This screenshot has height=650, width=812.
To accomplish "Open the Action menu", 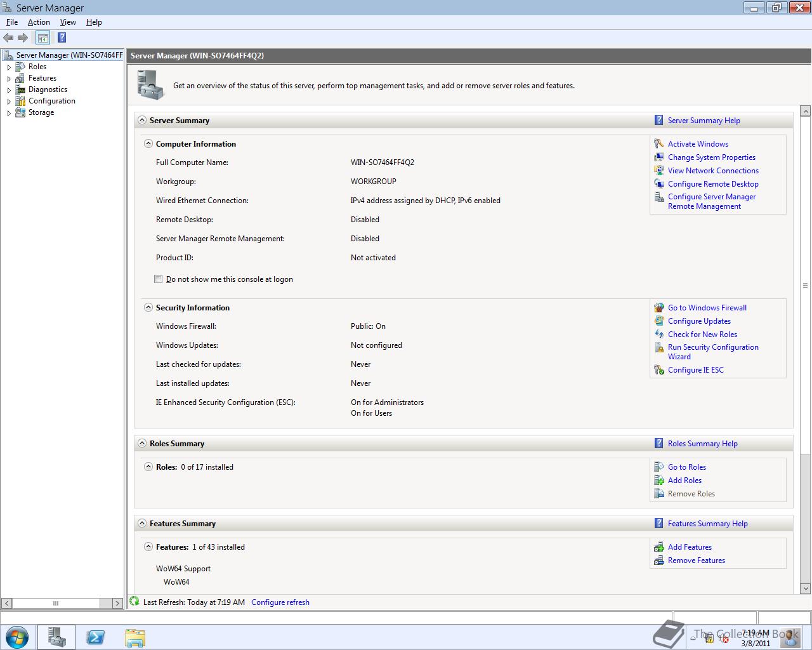I will 39,22.
